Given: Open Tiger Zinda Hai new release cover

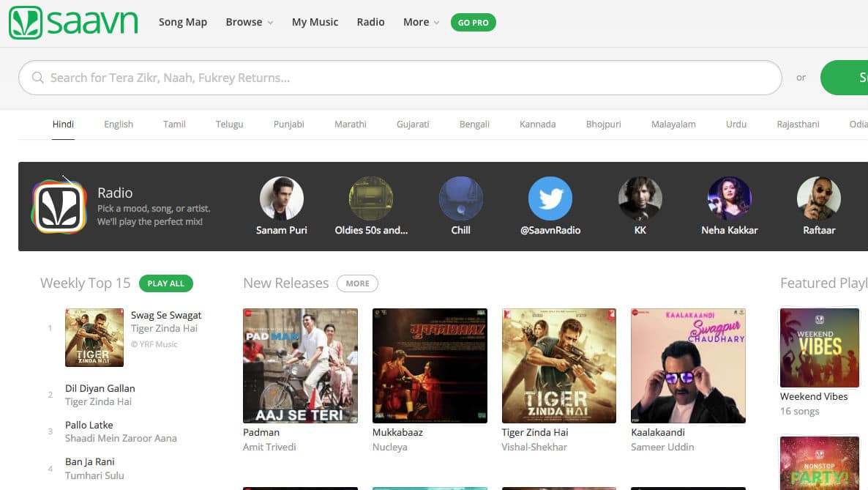Looking at the screenshot, I should click(x=558, y=365).
